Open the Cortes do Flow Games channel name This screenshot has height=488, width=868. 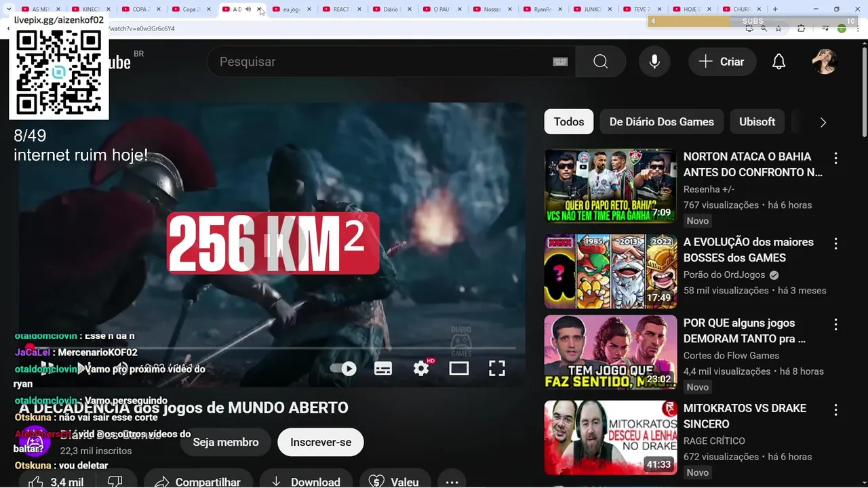click(731, 356)
